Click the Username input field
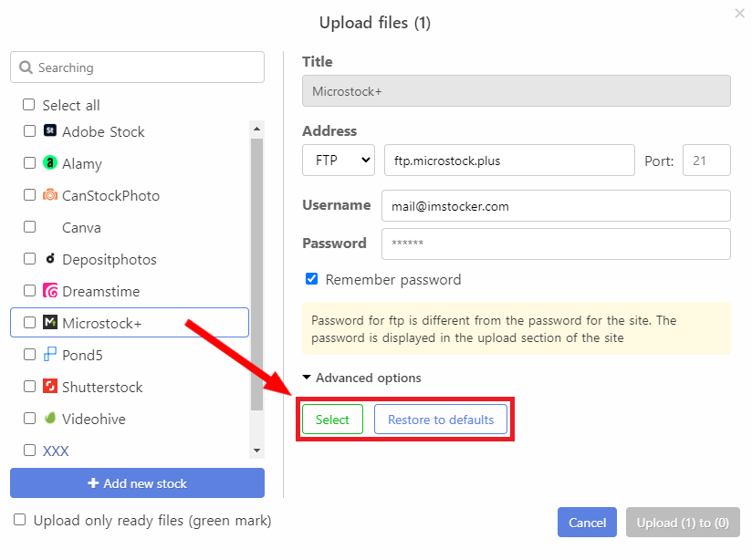Screen dimensions: 752x560 click(x=557, y=206)
